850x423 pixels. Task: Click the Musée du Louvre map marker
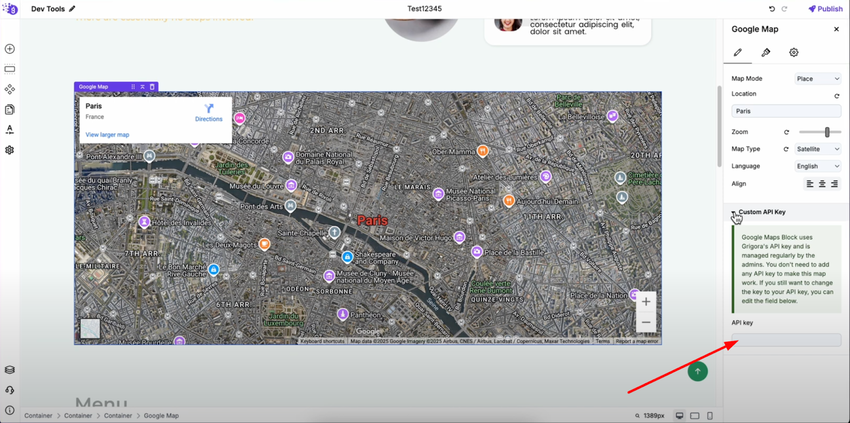click(291, 186)
